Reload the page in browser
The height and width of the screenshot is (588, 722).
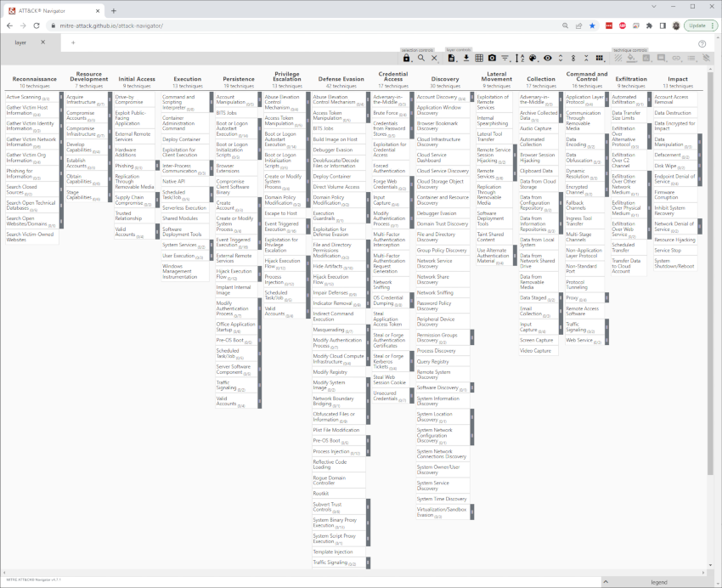37,25
